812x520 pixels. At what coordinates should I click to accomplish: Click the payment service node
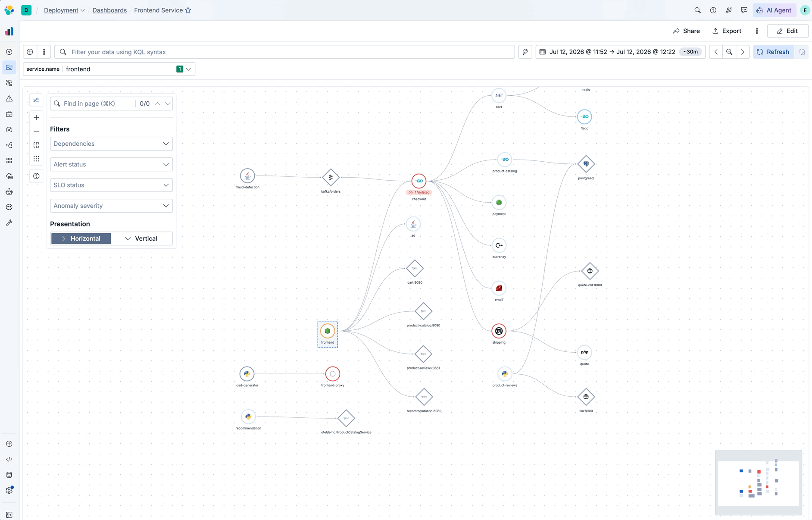click(x=499, y=203)
